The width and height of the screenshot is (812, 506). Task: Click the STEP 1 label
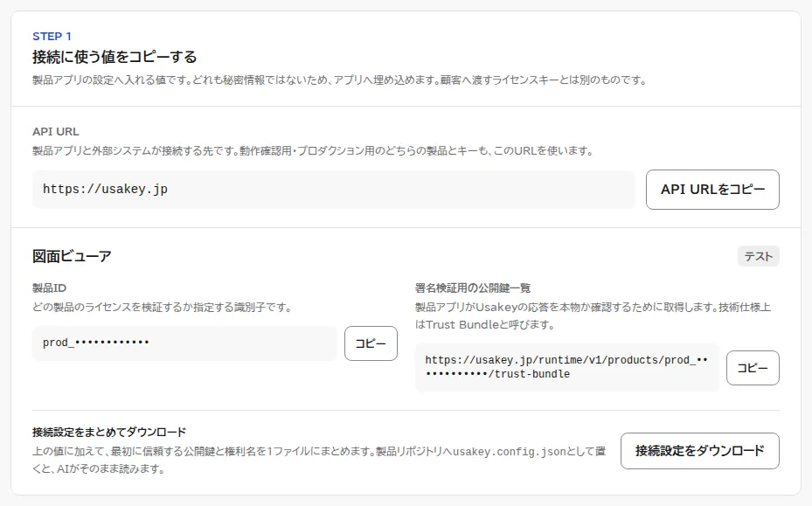point(52,36)
